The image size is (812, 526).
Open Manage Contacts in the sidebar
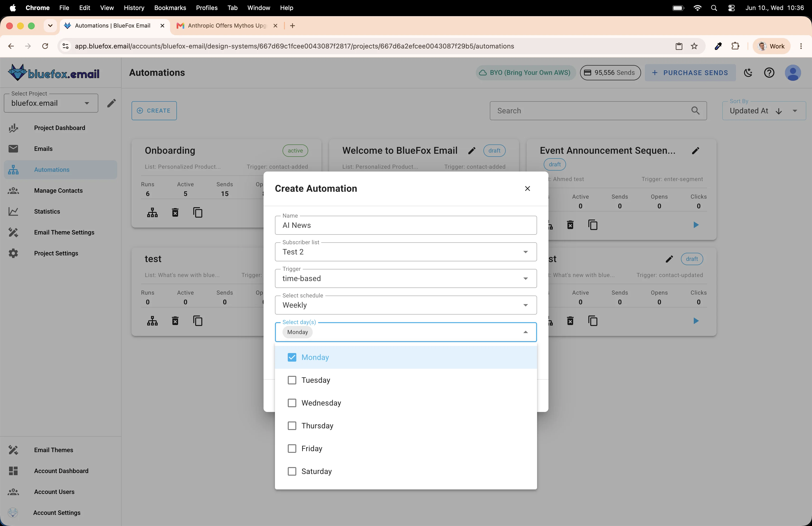(x=60, y=191)
